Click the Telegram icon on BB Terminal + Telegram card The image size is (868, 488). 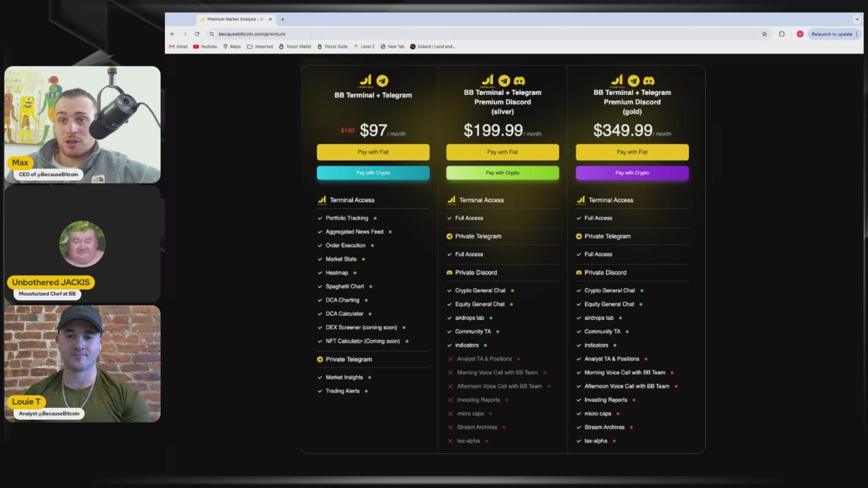tap(382, 81)
